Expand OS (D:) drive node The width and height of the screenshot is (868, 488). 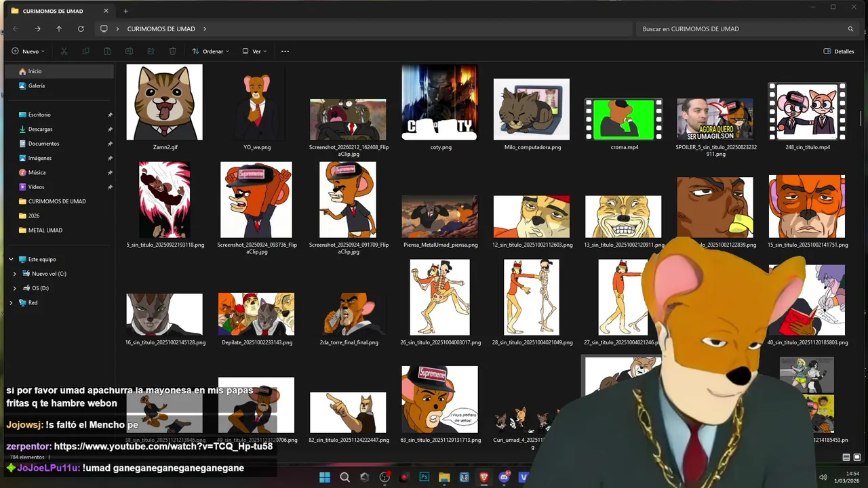pos(15,288)
